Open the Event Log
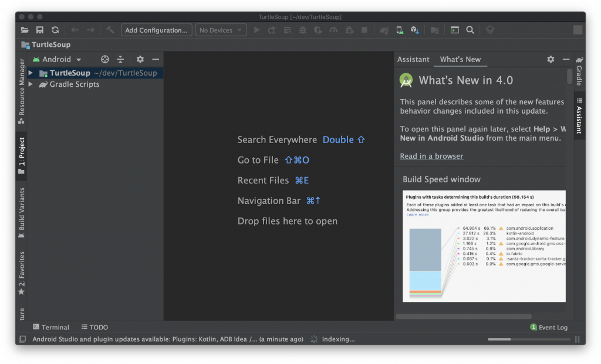 click(x=549, y=327)
